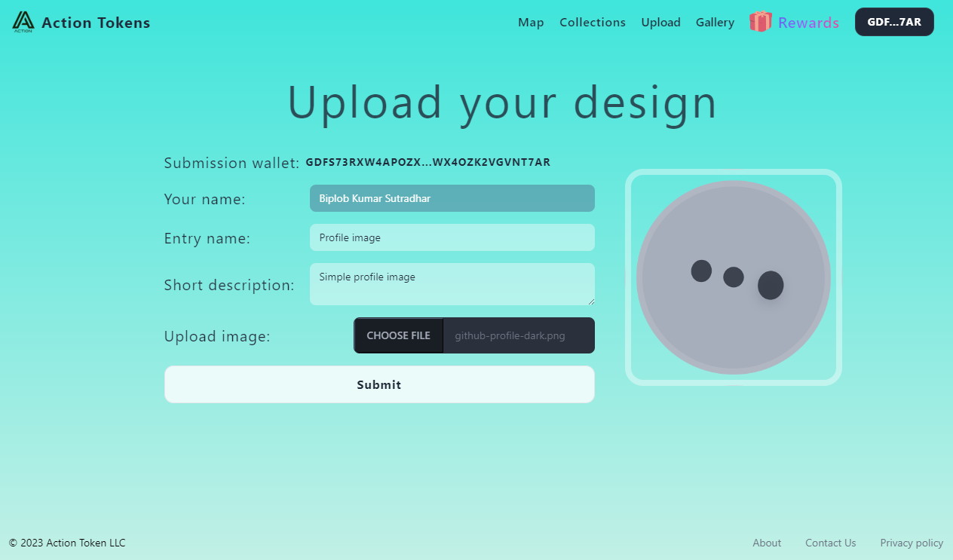
Task: Go to Collections in the navbar
Action: 593,23
